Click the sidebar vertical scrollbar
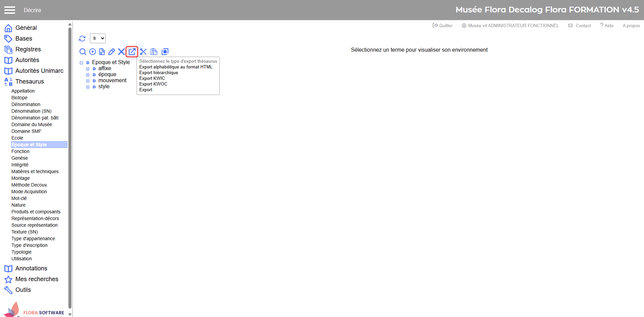 70,168
